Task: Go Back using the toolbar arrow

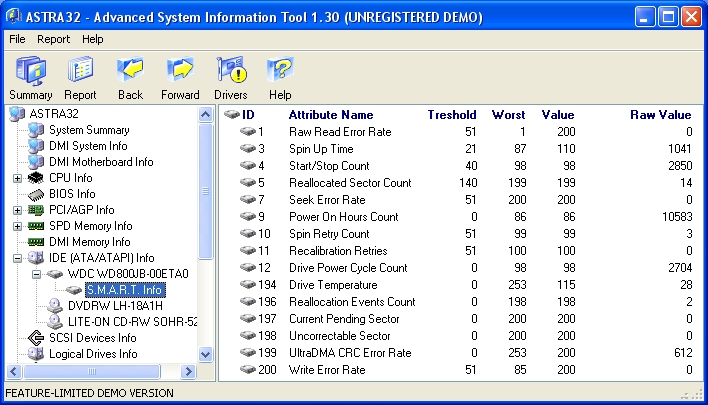Action: [x=130, y=69]
